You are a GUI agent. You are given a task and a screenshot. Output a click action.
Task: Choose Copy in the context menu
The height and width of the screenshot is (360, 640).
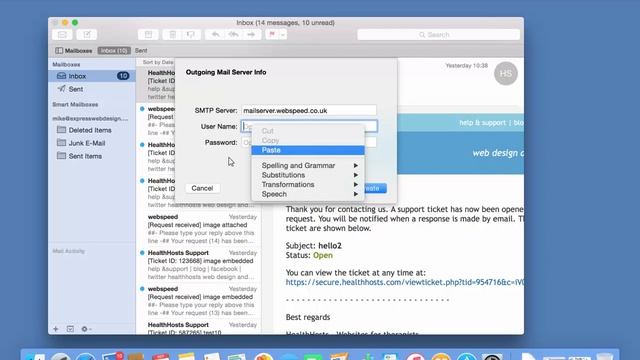point(308,140)
